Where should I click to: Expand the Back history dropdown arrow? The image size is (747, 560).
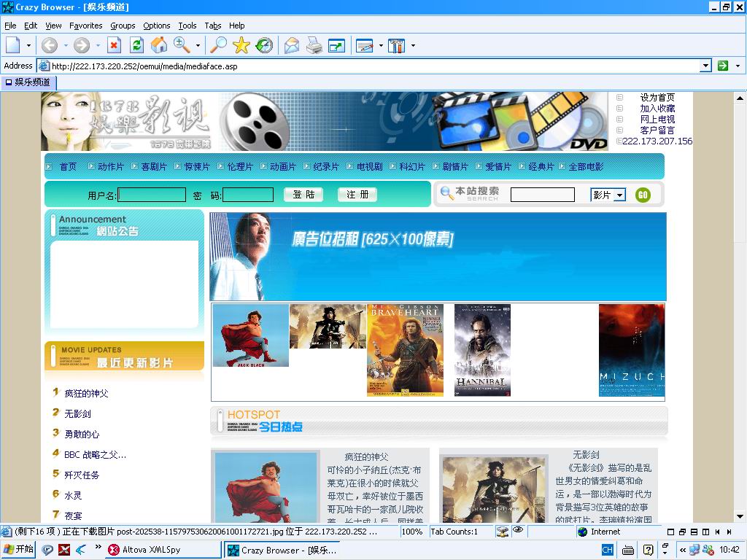click(x=65, y=46)
